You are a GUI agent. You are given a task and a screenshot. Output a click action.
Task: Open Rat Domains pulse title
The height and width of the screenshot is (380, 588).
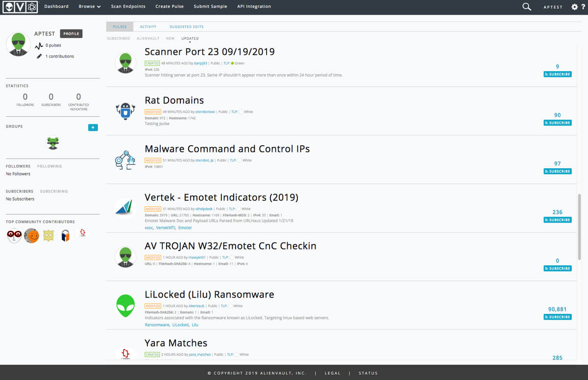(x=174, y=101)
